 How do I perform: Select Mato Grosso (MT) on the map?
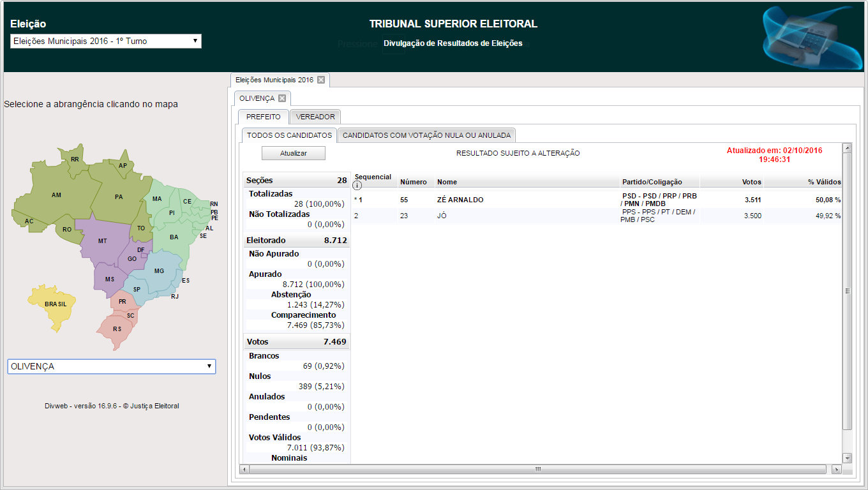102,241
